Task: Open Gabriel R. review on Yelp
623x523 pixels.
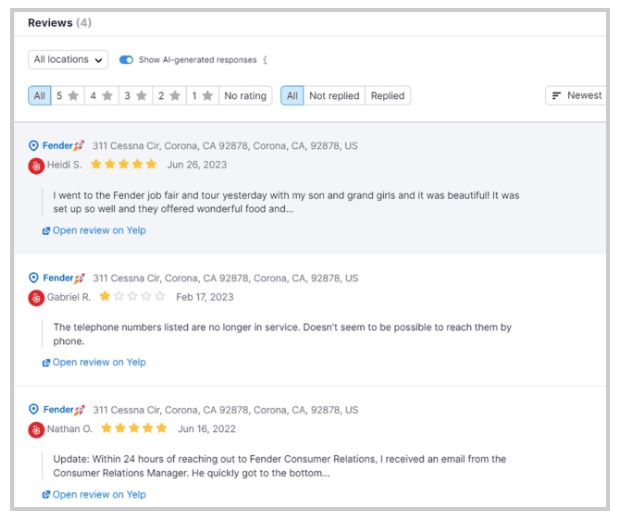Action: click(x=93, y=362)
